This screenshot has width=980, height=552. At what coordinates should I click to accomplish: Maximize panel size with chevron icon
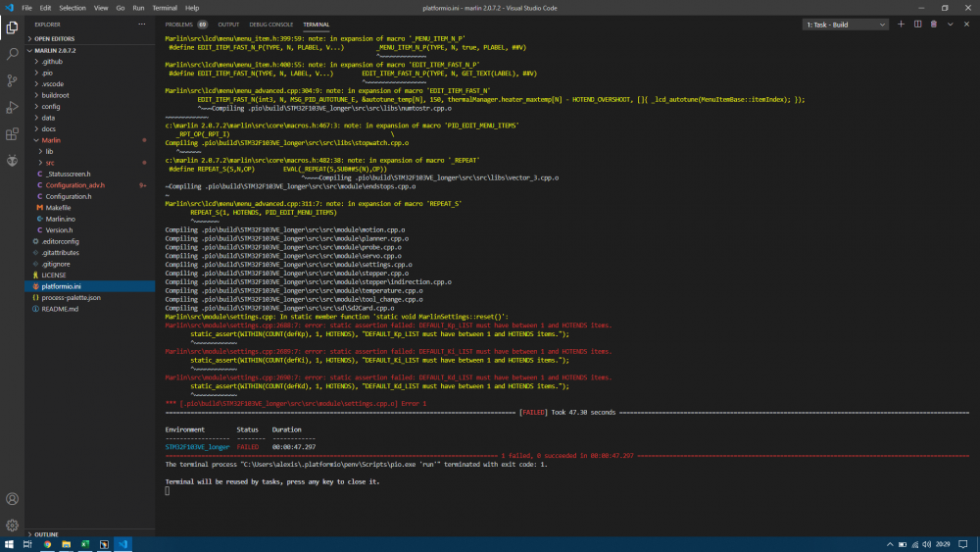tap(950, 25)
